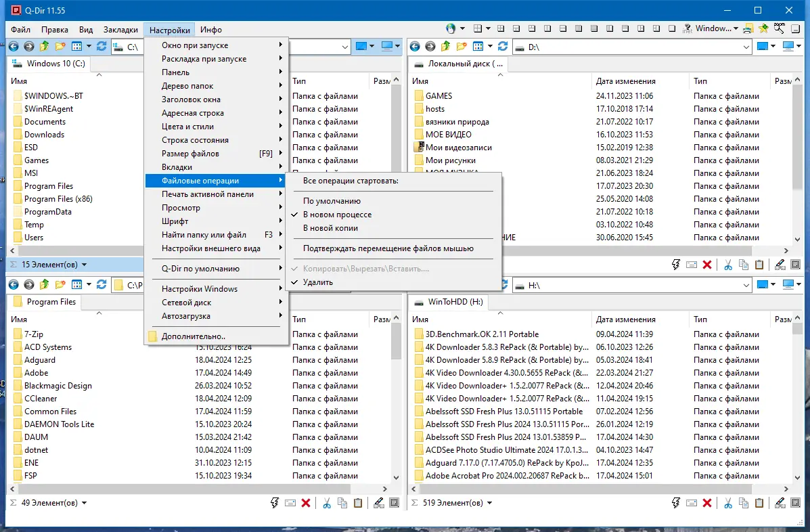This screenshot has height=532, width=810.
Task: Expand view mode dropdown in D:\ pane
Action: (x=490, y=47)
